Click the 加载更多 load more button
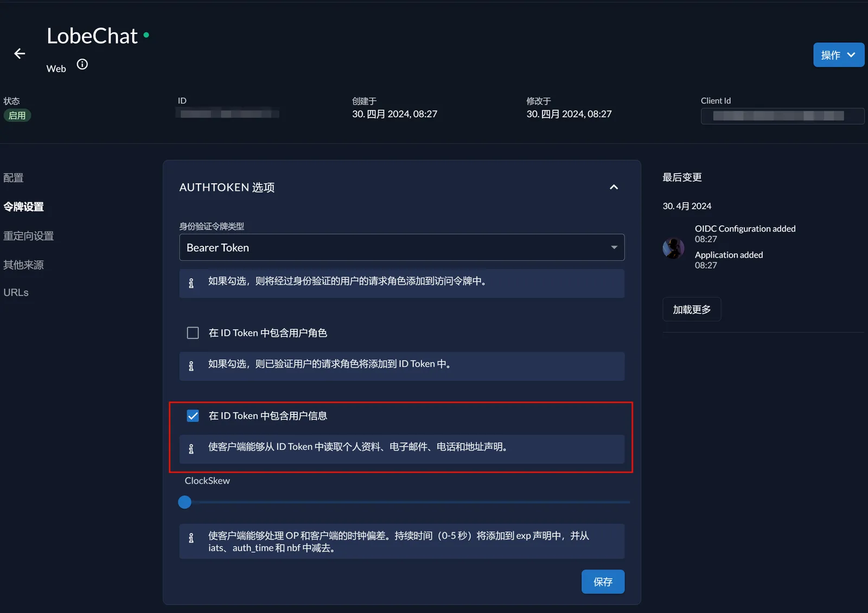Screen dimensions: 868x613 click(692, 309)
